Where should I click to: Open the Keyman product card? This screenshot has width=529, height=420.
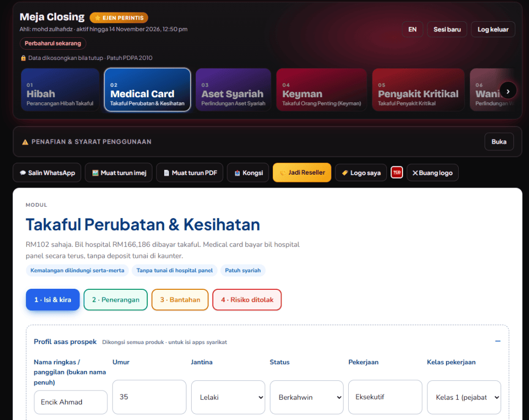tap(321, 90)
